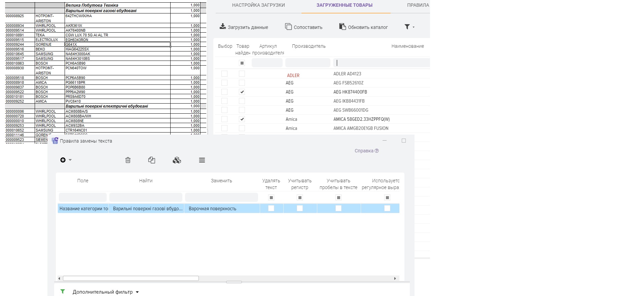644x296 pixels.
Task: Tick Выбор checkbox for AEG IKB84431FB
Action: tap(224, 101)
